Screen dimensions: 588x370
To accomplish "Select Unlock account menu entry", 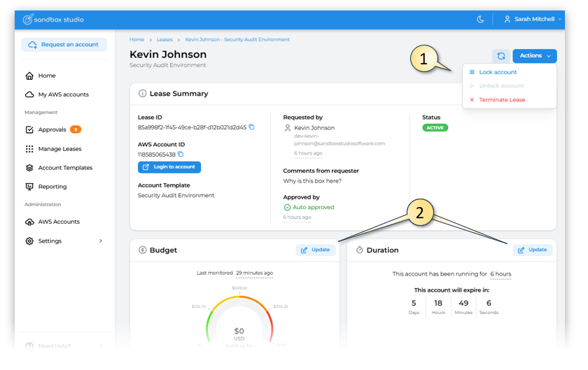I will pyautogui.click(x=501, y=86).
